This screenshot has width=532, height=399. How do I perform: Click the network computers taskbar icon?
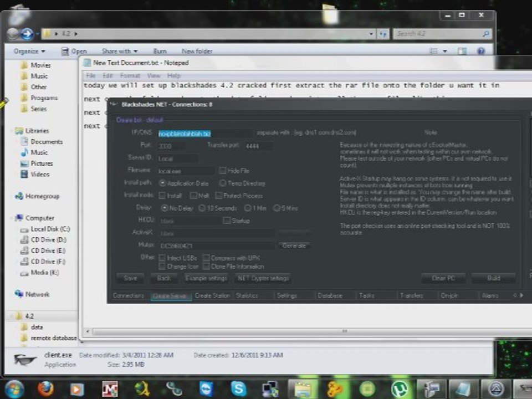tap(270, 389)
